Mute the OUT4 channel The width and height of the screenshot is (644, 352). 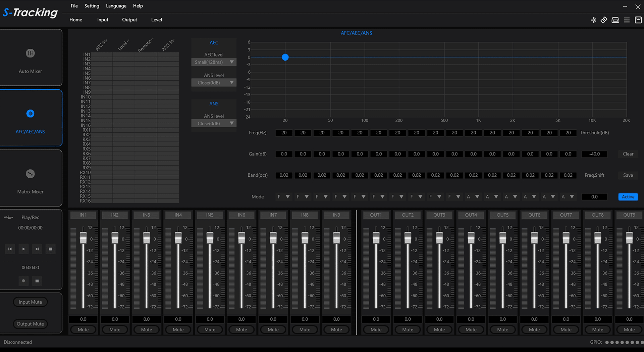point(471,329)
